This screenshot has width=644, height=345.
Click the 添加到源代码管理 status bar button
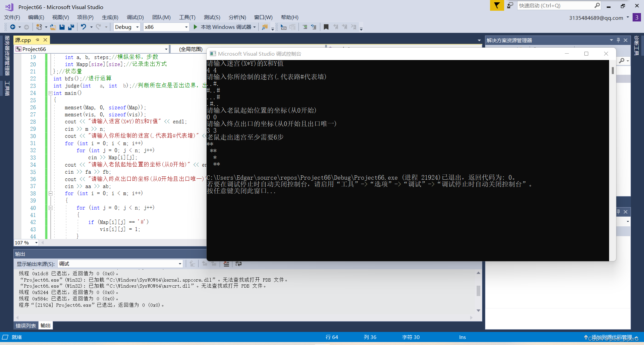[611, 337]
